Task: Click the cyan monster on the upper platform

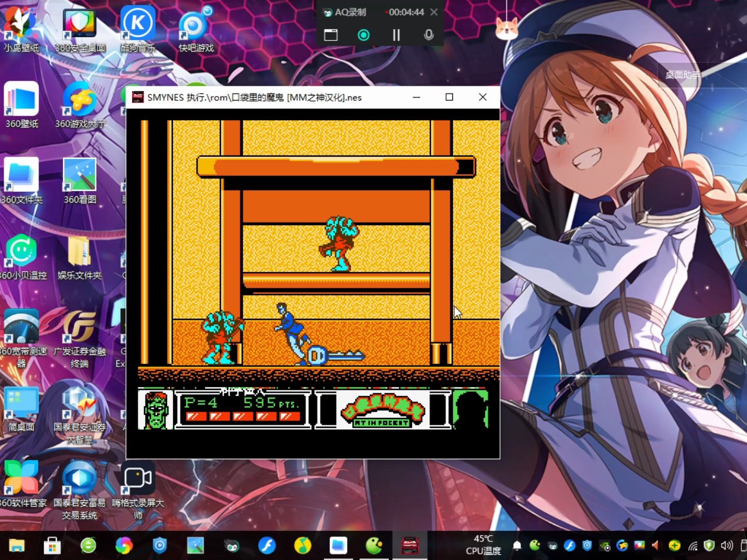Action: 339,244
